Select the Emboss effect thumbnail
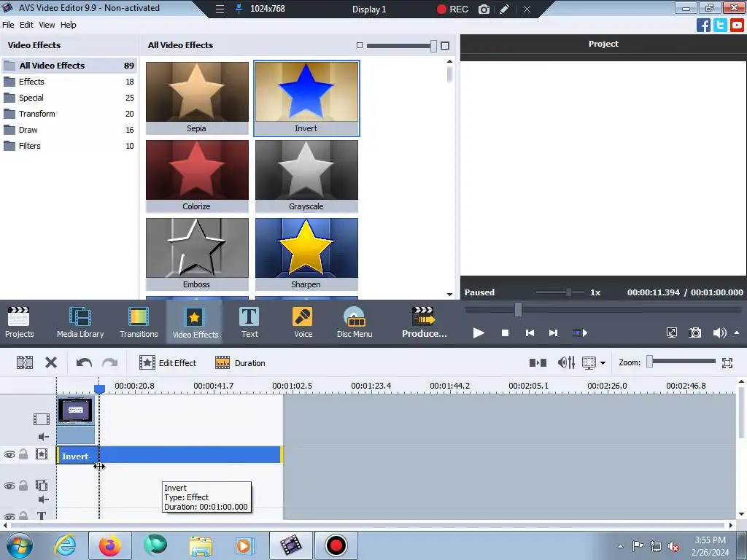The height and width of the screenshot is (560, 747). [197, 254]
